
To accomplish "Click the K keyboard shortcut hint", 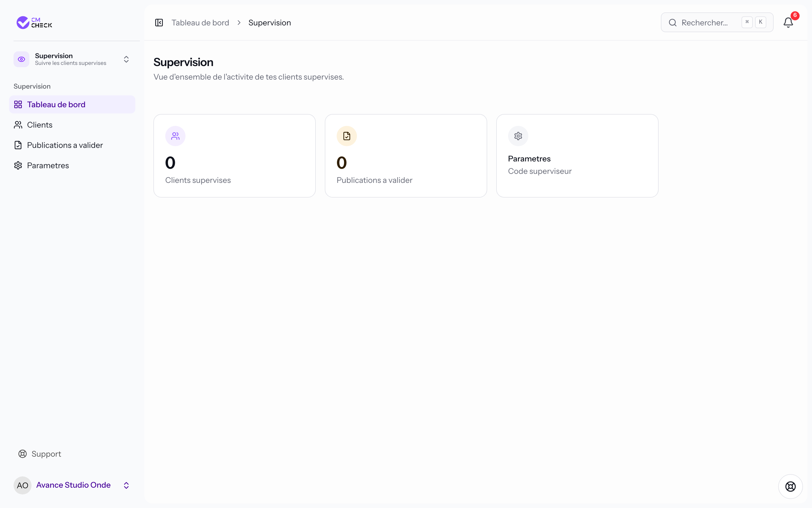I will [761, 22].
